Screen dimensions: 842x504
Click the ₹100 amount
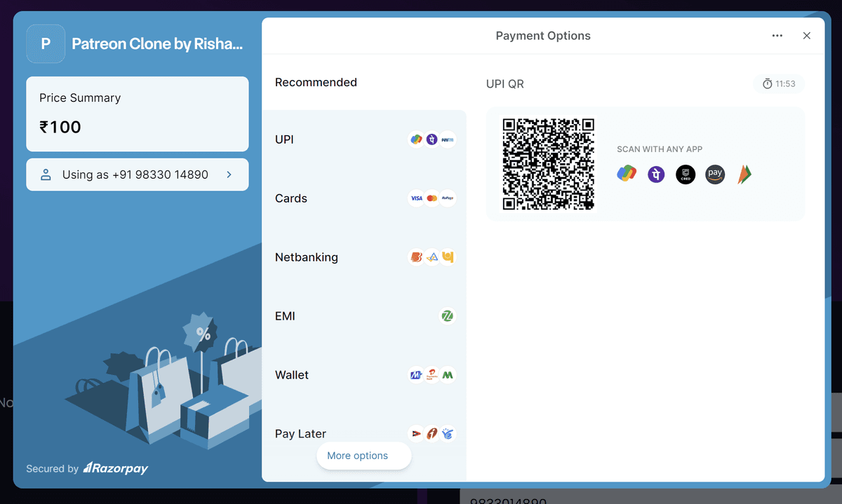pos(60,127)
